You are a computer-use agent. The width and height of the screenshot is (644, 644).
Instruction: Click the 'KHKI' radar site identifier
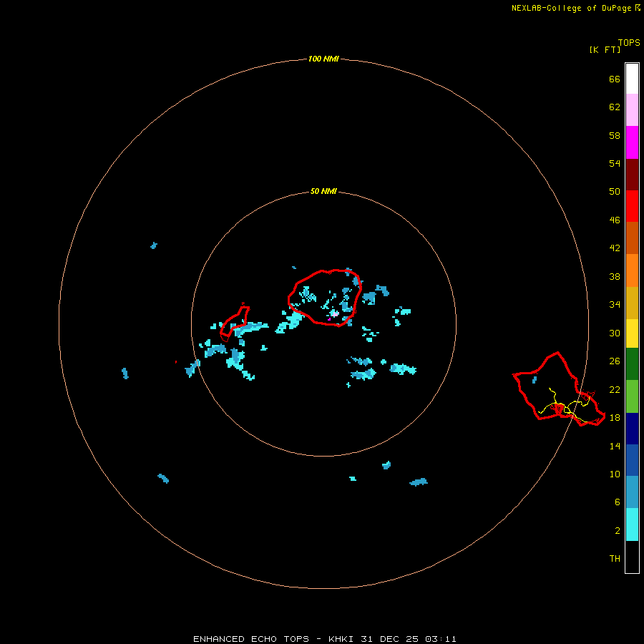341,639
